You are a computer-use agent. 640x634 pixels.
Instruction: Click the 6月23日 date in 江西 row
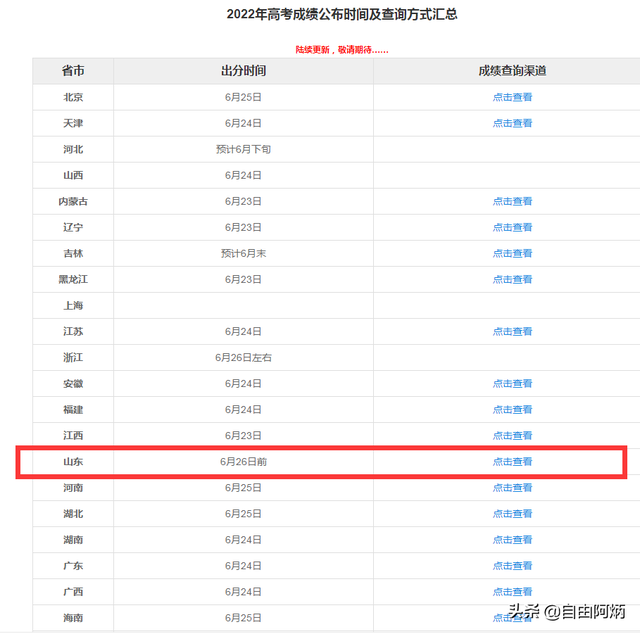pyautogui.click(x=243, y=436)
